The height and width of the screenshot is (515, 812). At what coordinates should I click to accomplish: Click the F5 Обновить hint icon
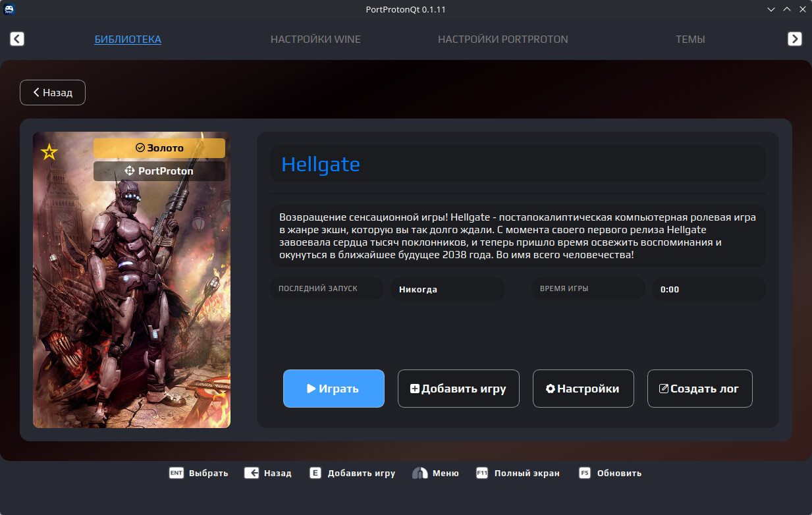[x=585, y=473]
